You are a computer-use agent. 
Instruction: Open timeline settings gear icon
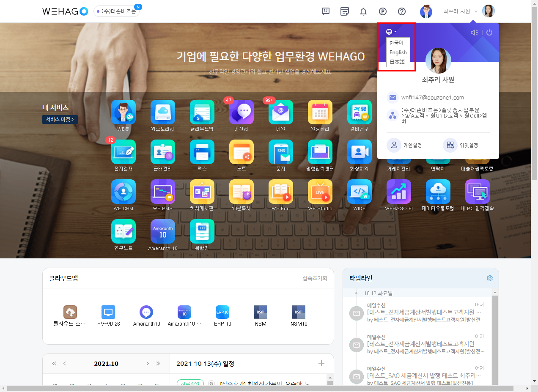(490, 278)
